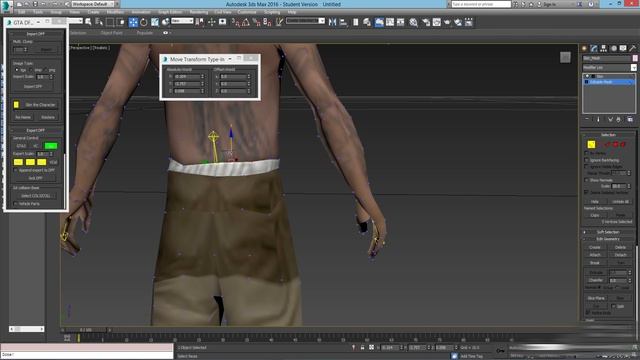Toggle Delete Isolated Vertices checkbox
Screen dimensions: 640x360
587,192
